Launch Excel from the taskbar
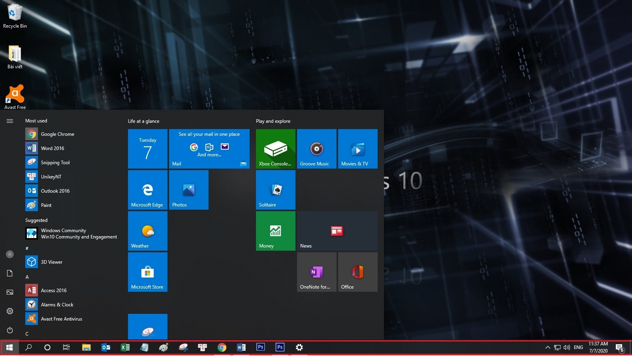Viewport: 632px width, 364px height. 125,347
